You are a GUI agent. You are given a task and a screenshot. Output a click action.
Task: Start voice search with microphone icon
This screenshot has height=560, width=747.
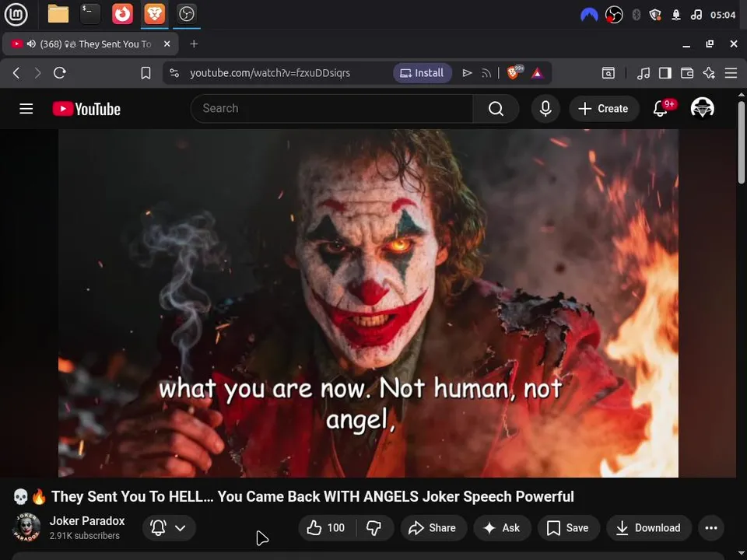545,109
